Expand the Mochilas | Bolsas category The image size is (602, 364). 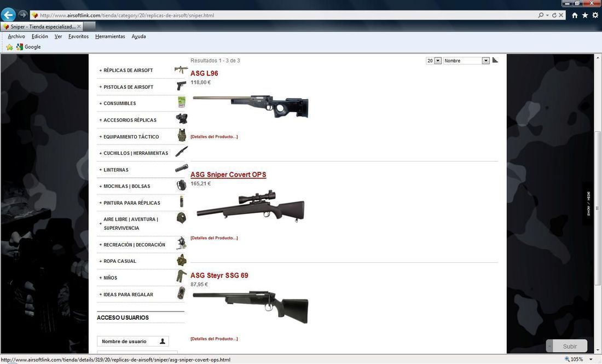click(x=101, y=186)
